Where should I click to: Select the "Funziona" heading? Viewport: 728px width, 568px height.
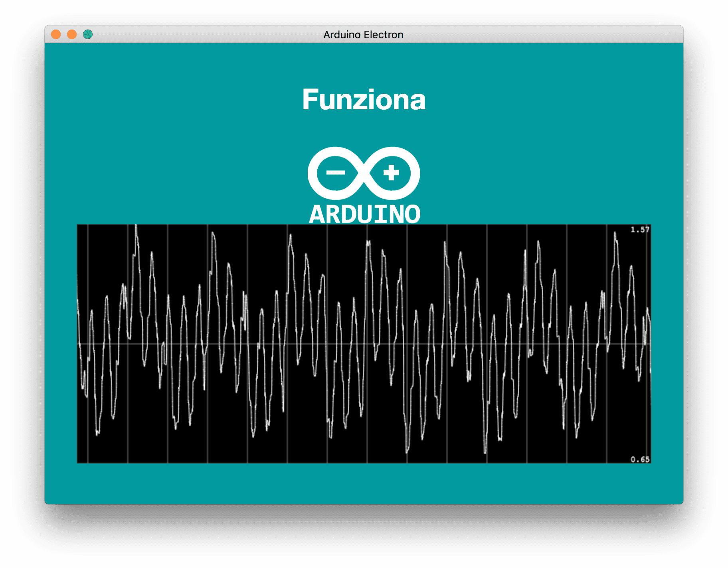point(364,99)
